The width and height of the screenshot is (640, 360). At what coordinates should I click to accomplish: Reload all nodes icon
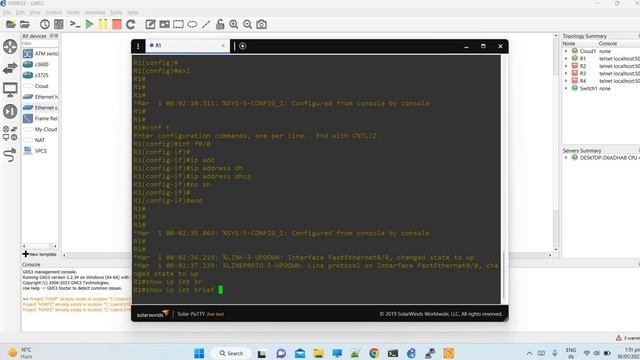tap(131, 24)
